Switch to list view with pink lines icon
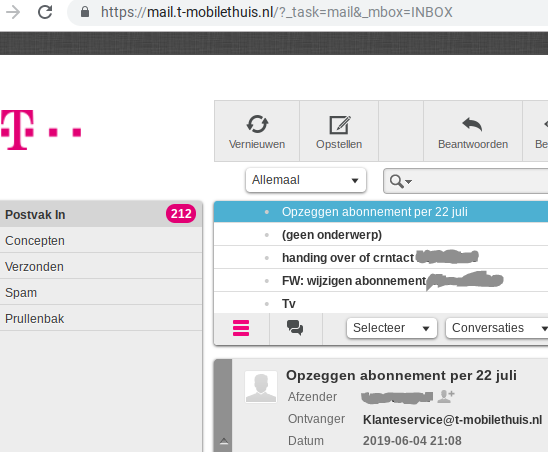Image resolution: width=548 pixels, height=452 pixels. pyautogui.click(x=241, y=328)
